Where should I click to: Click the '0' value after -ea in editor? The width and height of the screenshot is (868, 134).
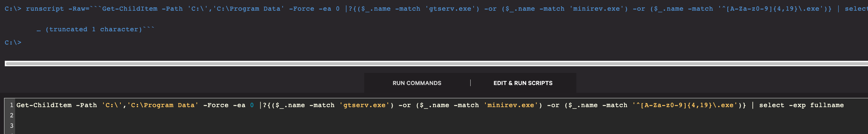click(252, 105)
